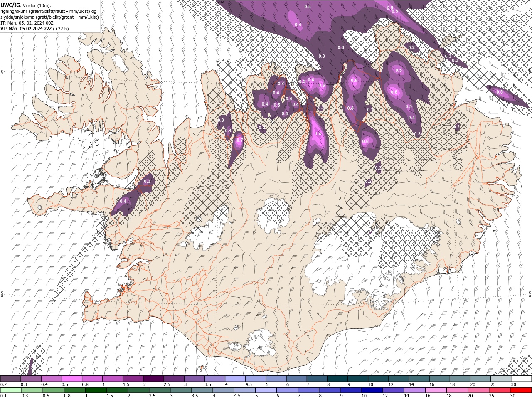Click the dark teal top-row swatch labeled 8
Screen dimensions: 532x399
coord(337,379)
